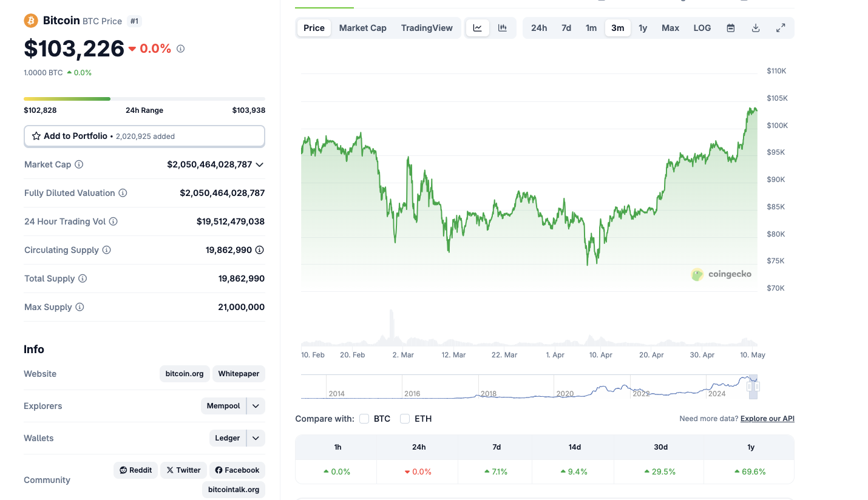This screenshot has width=868, height=500.
Task: Click the 14d value 9.4%
Action: click(x=574, y=471)
